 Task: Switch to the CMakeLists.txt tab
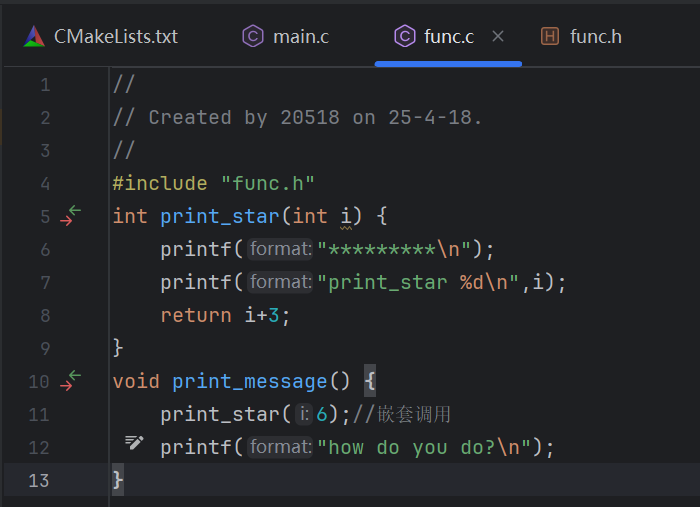[x=101, y=37]
